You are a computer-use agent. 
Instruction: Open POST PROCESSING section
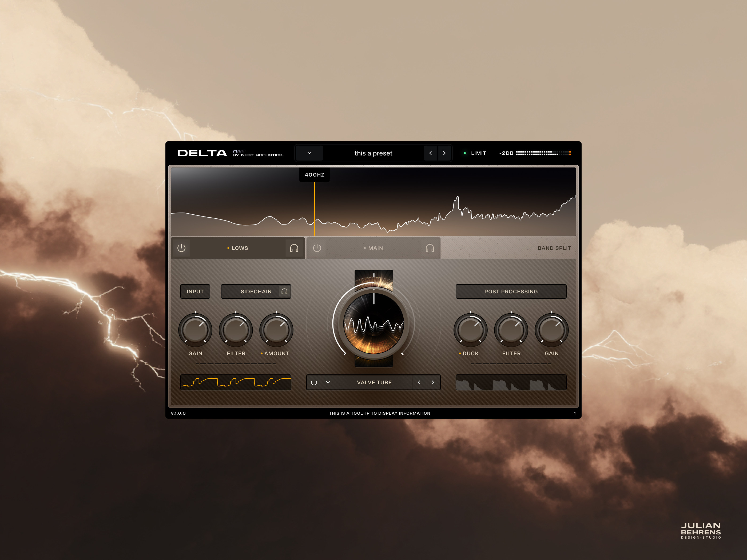pyautogui.click(x=511, y=291)
